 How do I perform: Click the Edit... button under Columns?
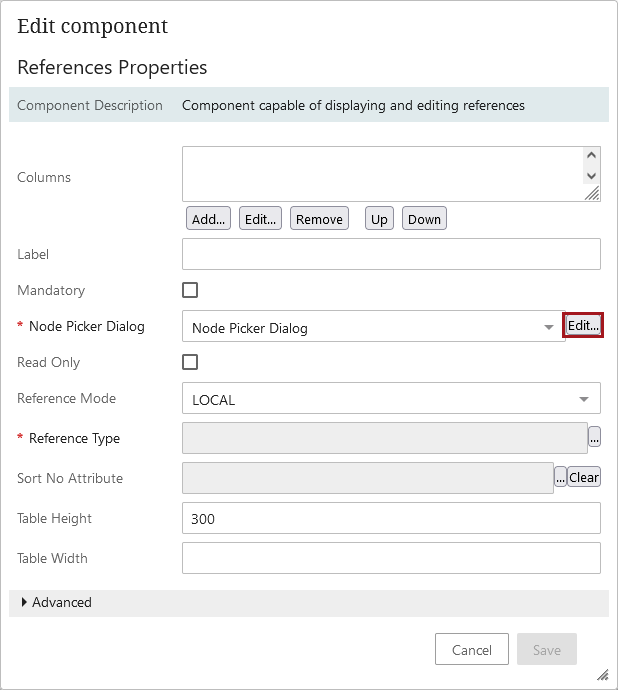click(x=261, y=219)
